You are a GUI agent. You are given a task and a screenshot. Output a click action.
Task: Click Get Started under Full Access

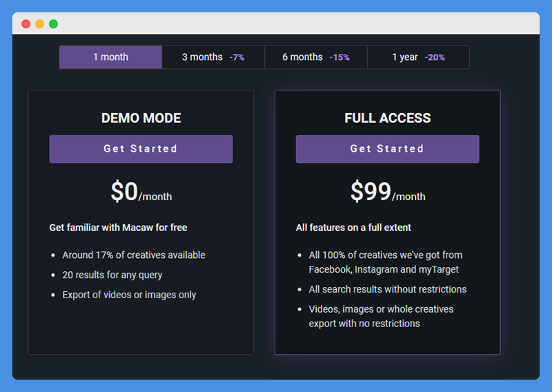(387, 149)
